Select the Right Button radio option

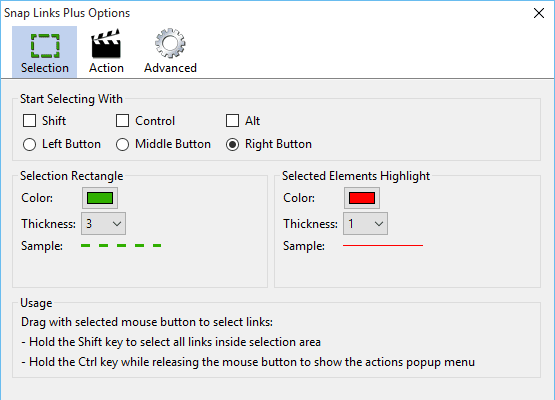(x=233, y=144)
